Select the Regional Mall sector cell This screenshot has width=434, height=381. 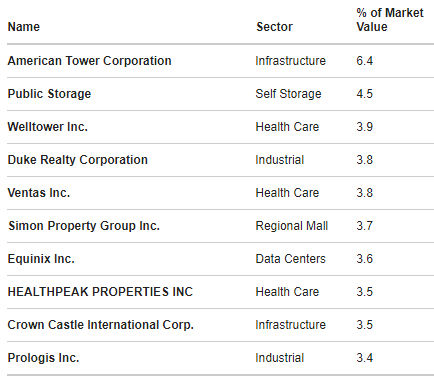292,226
